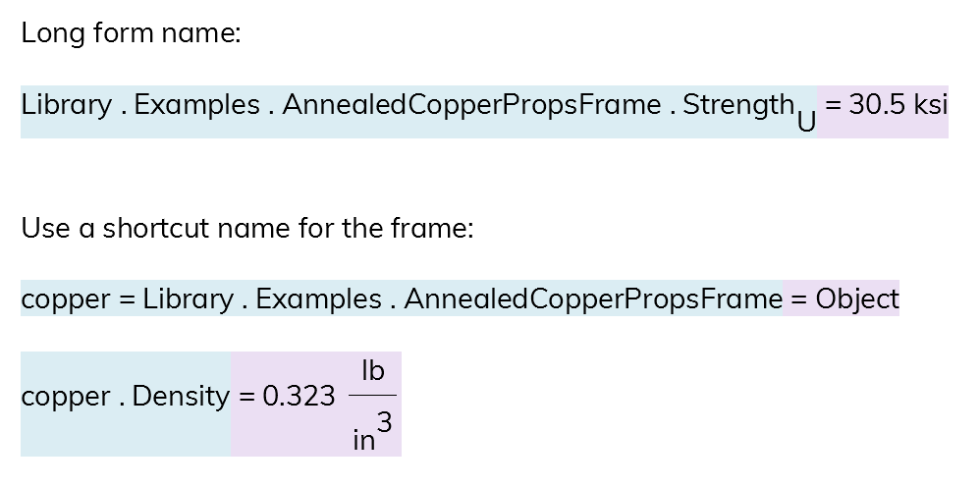Click the 'lb' numerator unit
This screenshot has width=980, height=488.
click(372, 371)
